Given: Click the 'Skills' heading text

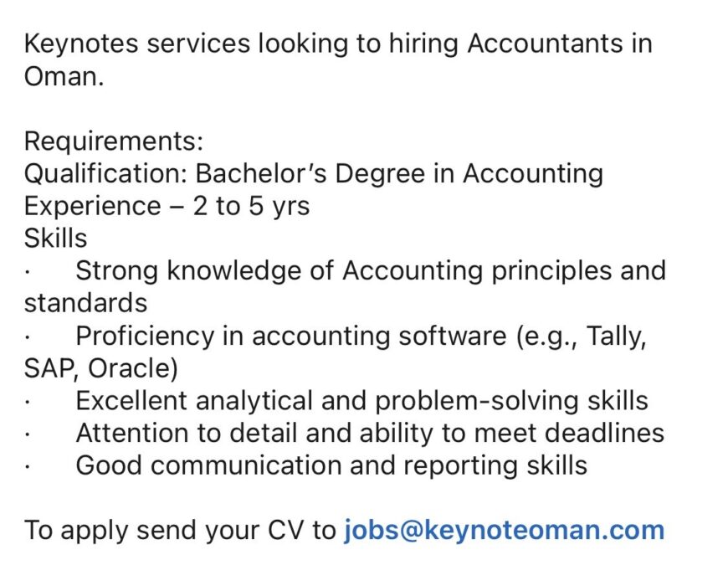Looking at the screenshot, I should (x=56, y=239).
